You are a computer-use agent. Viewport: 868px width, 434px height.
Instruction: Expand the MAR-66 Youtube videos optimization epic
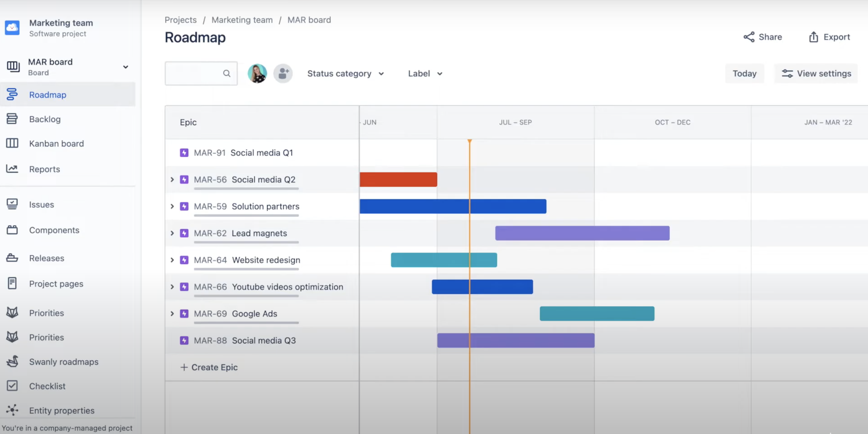tap(172, 287)
